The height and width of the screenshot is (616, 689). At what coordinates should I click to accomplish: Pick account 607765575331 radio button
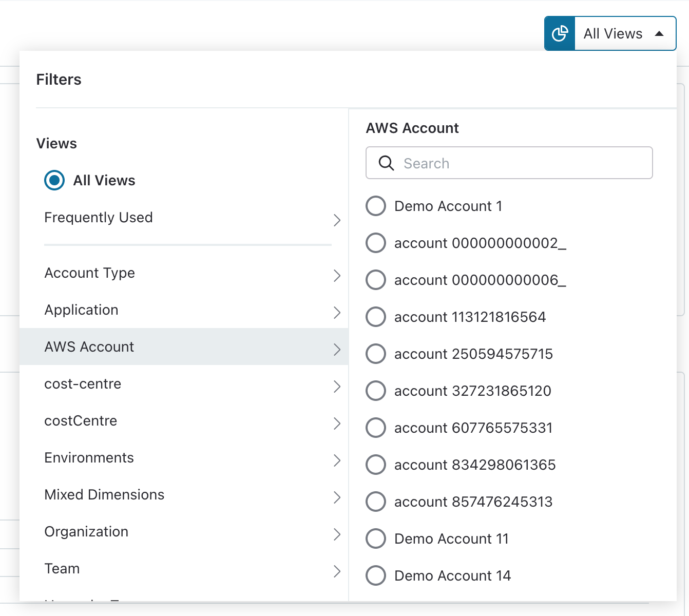coord(376,428)
